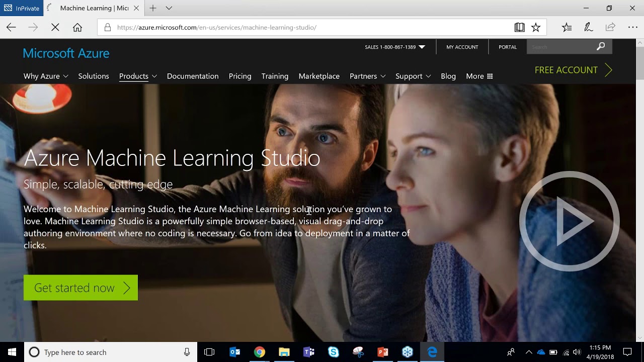Click the Cortana microphone icon
The width and height of the screenshot is (644, 362).
point(187,352)
